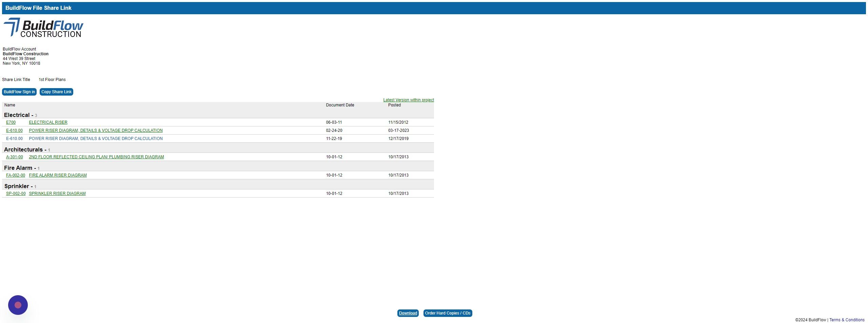Click the BuildFlow Sign in button

point(19,92)
